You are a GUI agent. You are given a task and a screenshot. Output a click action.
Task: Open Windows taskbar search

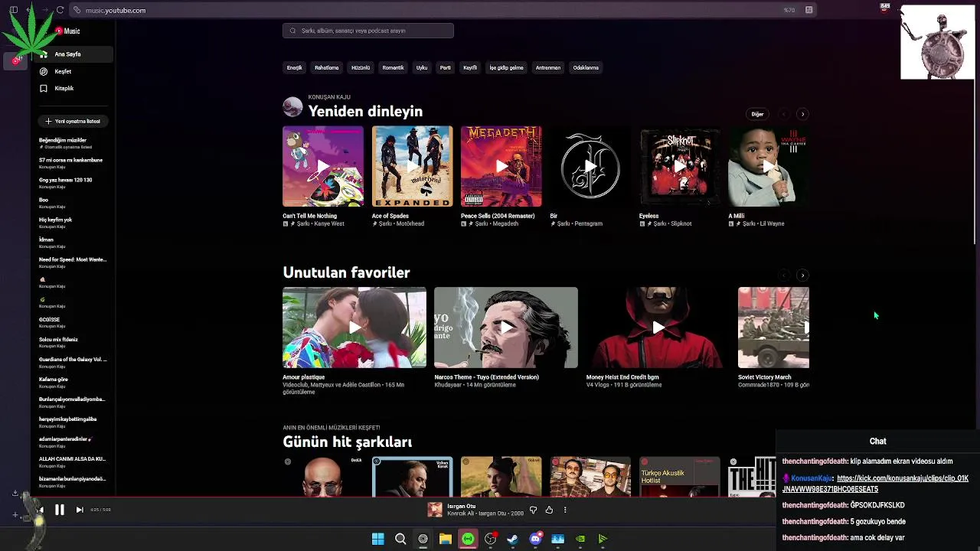[400, 539]
